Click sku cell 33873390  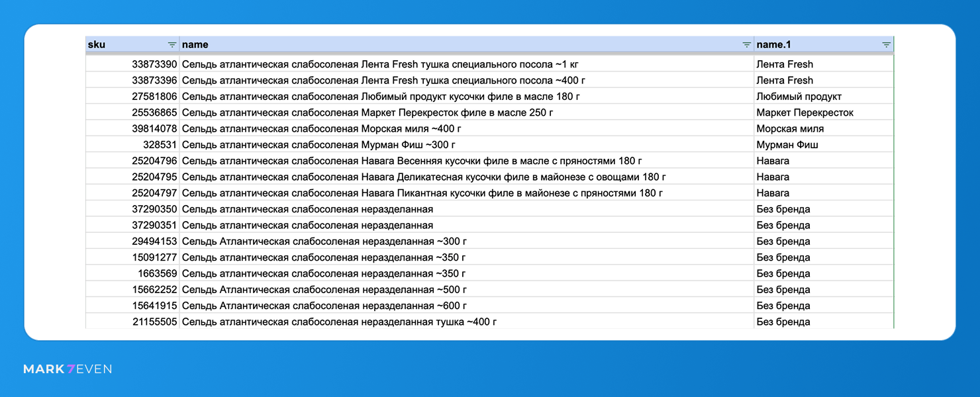(x=132, y=64)
